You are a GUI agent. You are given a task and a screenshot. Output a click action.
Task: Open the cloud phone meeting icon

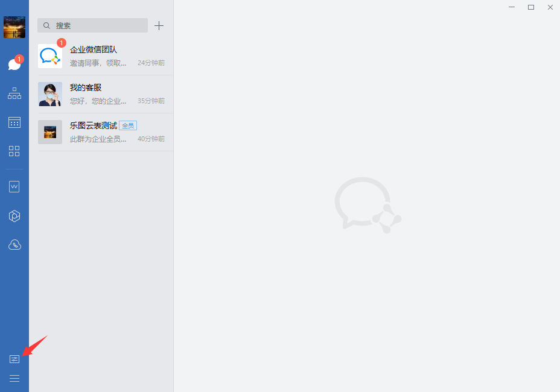click(14, 245)
